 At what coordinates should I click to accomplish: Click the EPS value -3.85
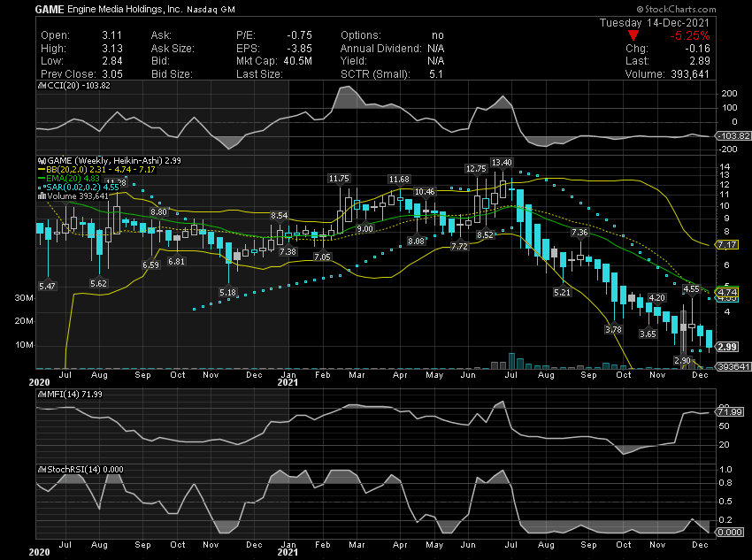tap(300, 49)
